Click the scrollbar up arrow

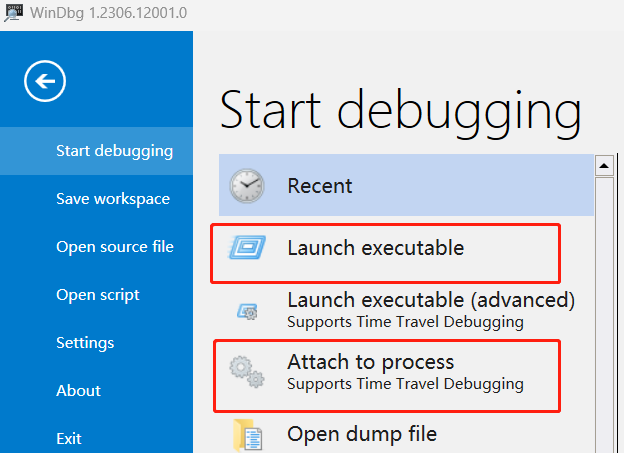[604, 165]
